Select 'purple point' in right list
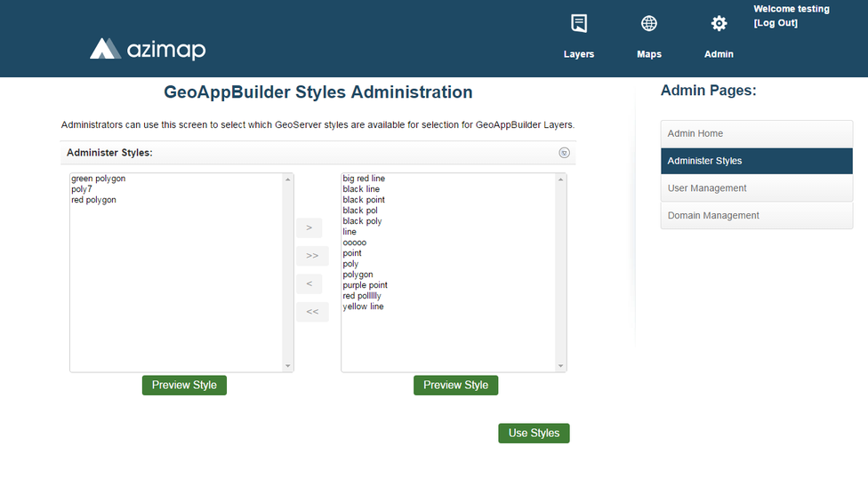This screenshot has height=502, width=868. (x=365, y=285)
